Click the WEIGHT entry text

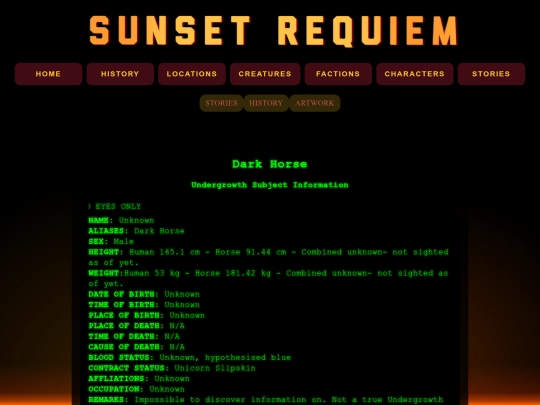click(x=268, y=278)
